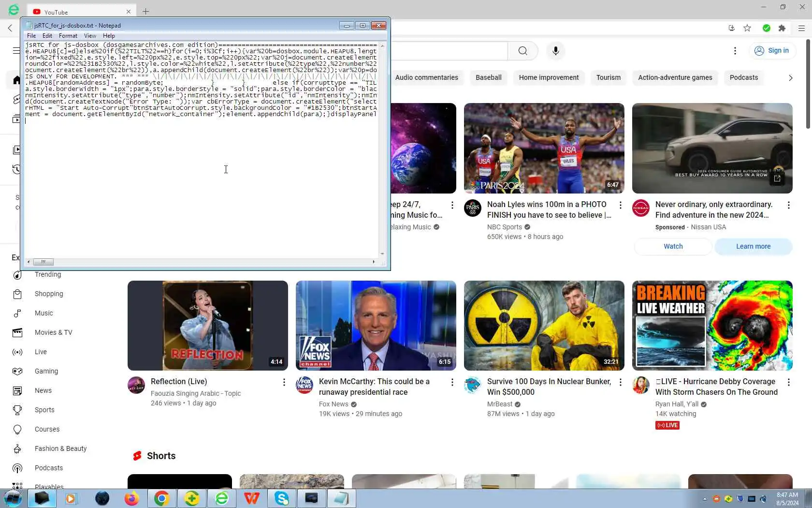Image resolution: width=812 pixels, height=508 pixels.
Task: Open the Nissan sponsored ad thumbnail
Action: tap(712, 148)
